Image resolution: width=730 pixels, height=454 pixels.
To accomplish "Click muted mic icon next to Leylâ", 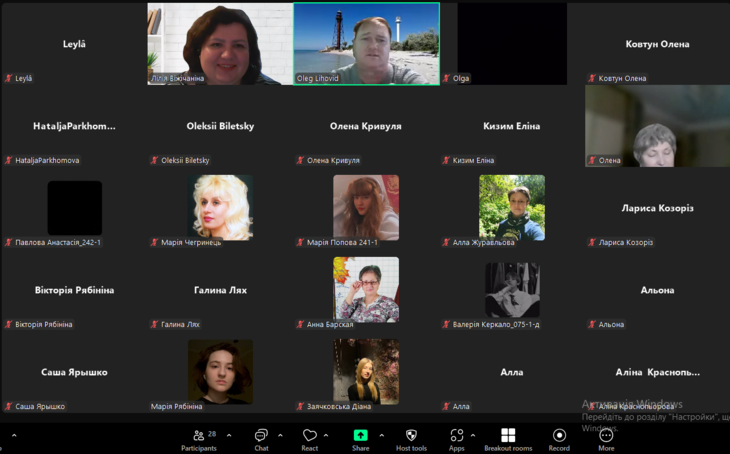I will tap(8, 78).
